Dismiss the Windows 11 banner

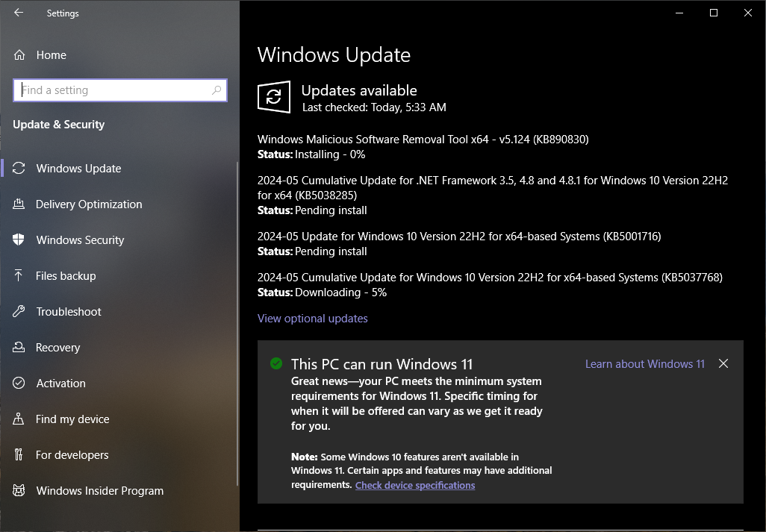tap(723, 363)
